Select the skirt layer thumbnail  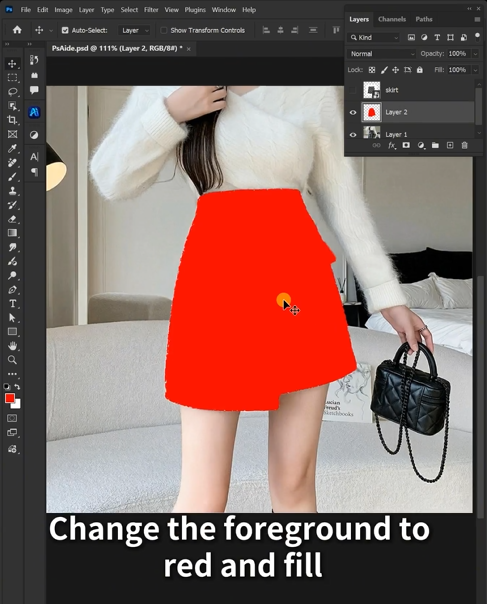[371, 90]
